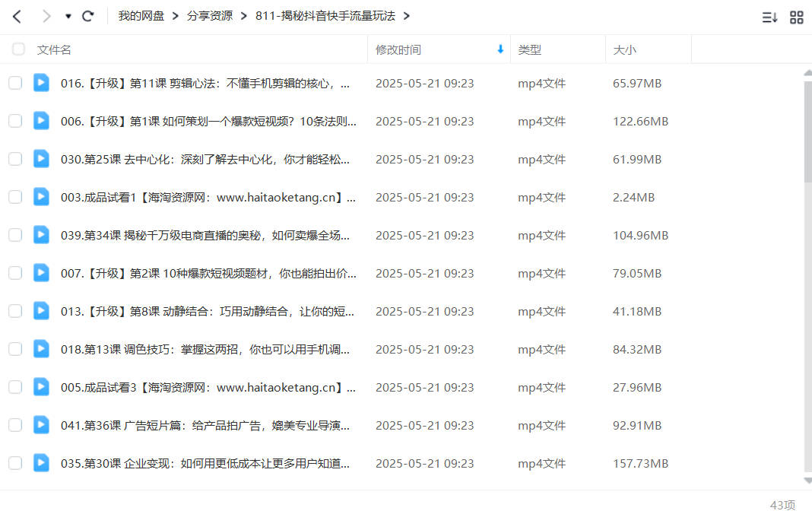
Task: Go back with the left arrow
Action: pos(17,17)
